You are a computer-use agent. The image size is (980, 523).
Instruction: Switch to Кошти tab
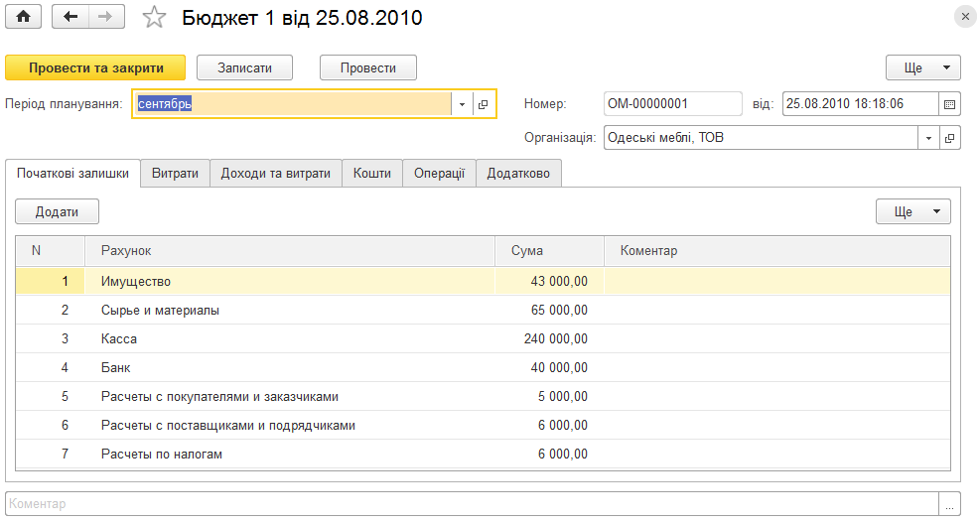click(372, 173)
